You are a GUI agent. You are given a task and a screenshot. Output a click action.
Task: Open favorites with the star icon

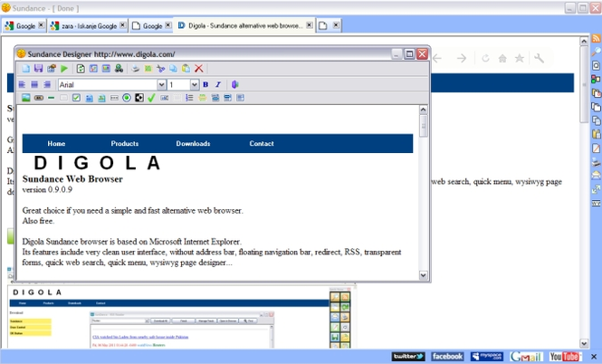click(x=520, y=58)
